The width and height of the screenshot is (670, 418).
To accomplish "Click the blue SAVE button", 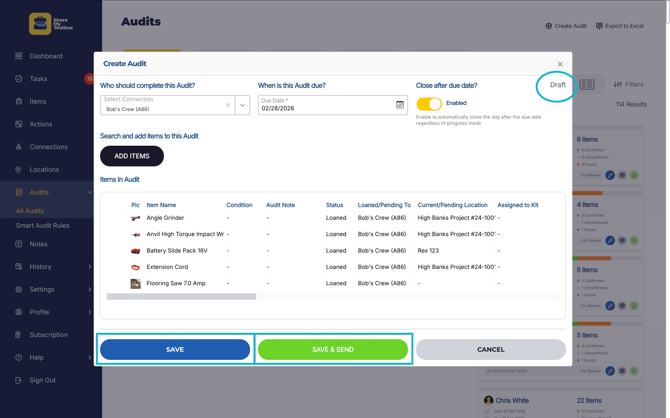I will (x=175, y=350).
